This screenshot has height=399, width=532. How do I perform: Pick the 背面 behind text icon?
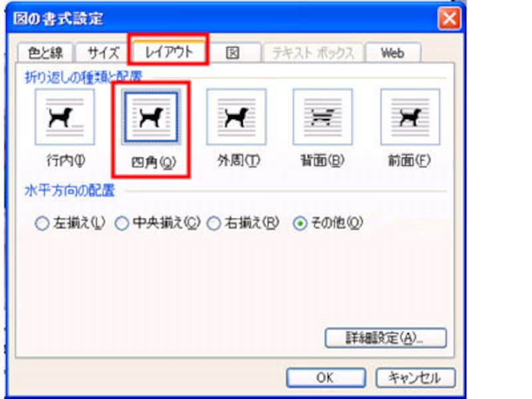(x=323, y=117)
